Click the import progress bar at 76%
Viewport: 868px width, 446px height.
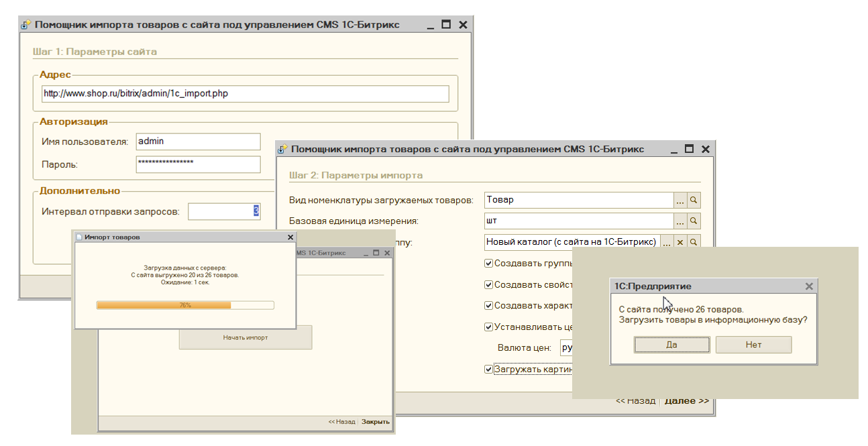pyautogui.click(x=185, y=305)
